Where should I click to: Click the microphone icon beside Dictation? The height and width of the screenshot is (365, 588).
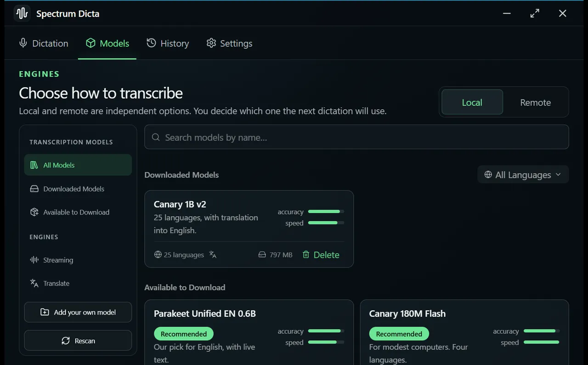23,43
